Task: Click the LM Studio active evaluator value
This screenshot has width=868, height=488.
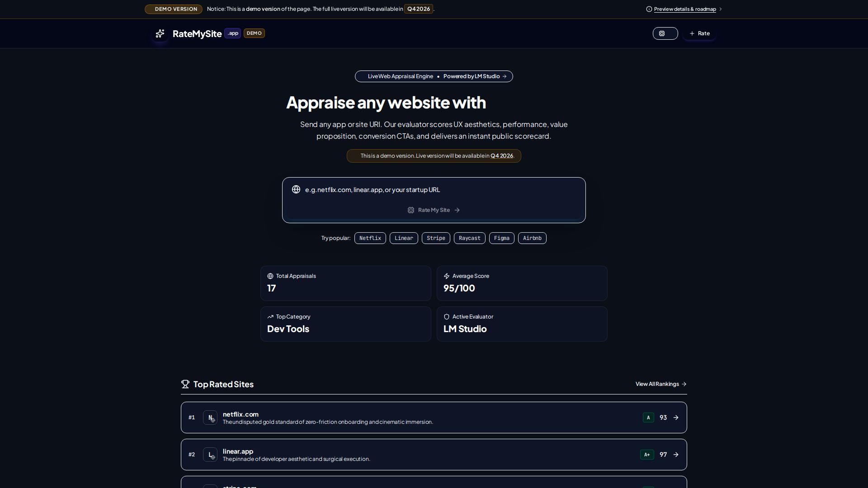Action: click(465, 329)
